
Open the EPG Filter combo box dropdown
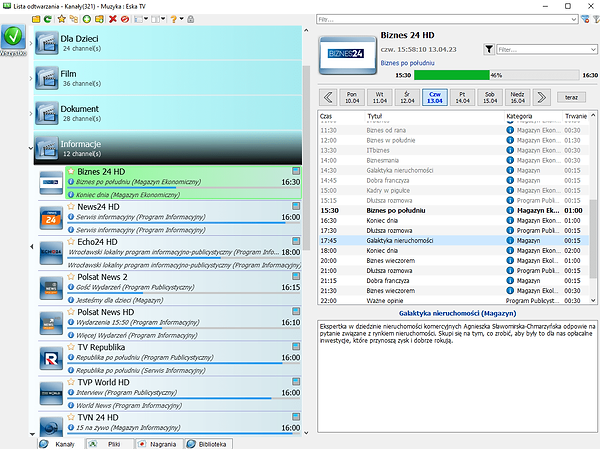(593, 49)
